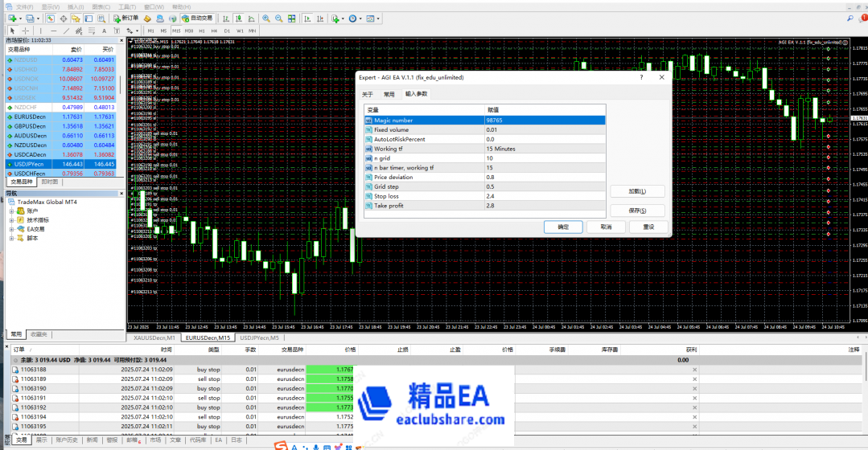
Task: Click the 加载(L) button
Action: tap(637, 191)
